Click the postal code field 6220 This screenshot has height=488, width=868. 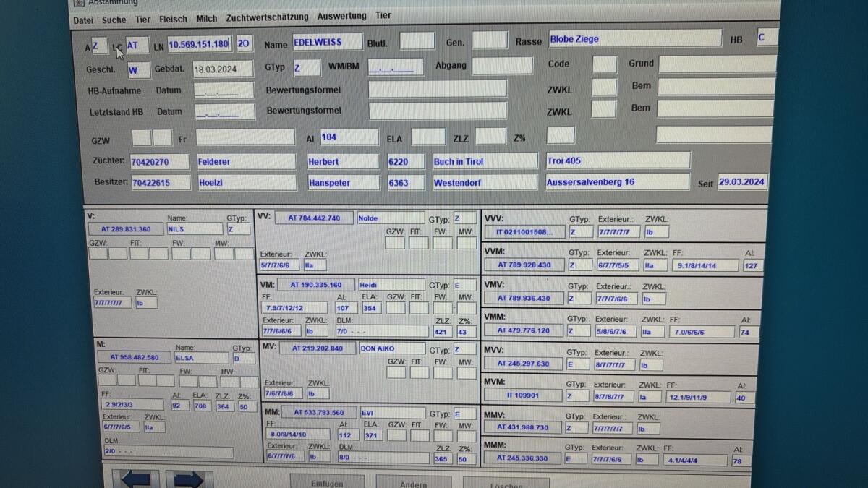[407, 160]
